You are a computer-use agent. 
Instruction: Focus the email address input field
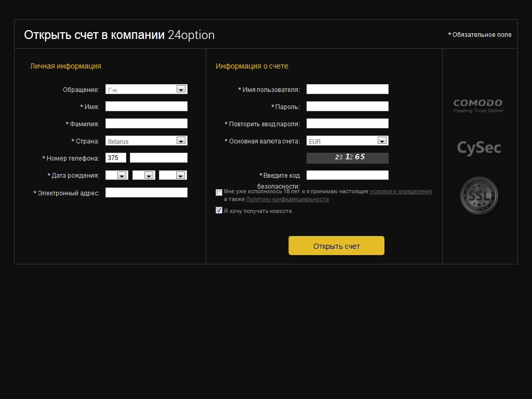[146, 193]
